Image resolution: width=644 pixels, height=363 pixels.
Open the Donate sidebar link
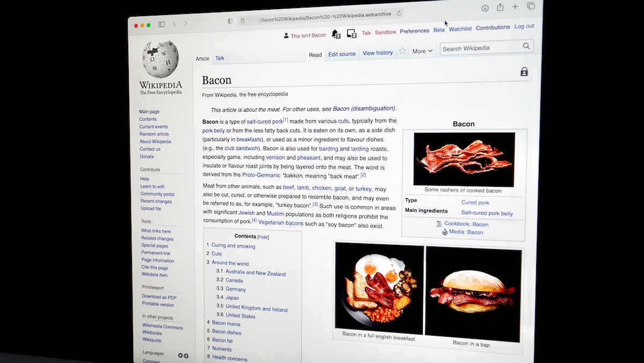tap(147, 157)
